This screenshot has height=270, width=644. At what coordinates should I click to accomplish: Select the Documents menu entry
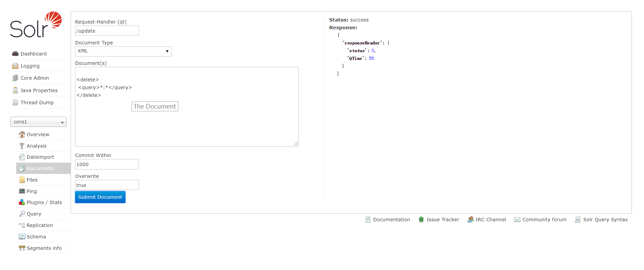tap(43, 168)
